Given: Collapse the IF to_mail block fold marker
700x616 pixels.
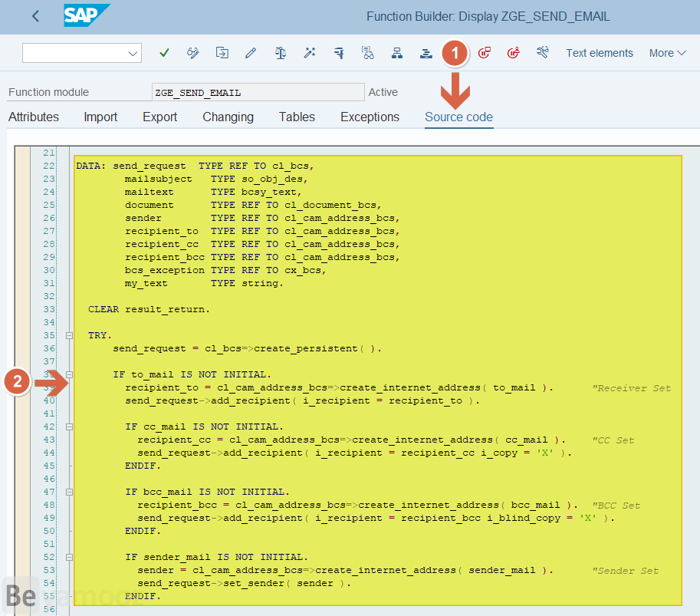Looking at the screenshot, I should coord(69,374).
